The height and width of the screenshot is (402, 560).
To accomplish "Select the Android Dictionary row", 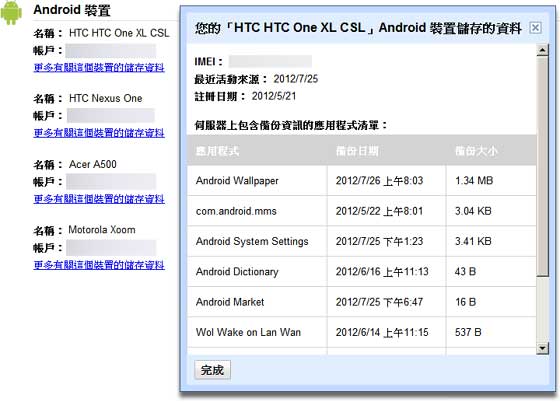I will 361,271.
